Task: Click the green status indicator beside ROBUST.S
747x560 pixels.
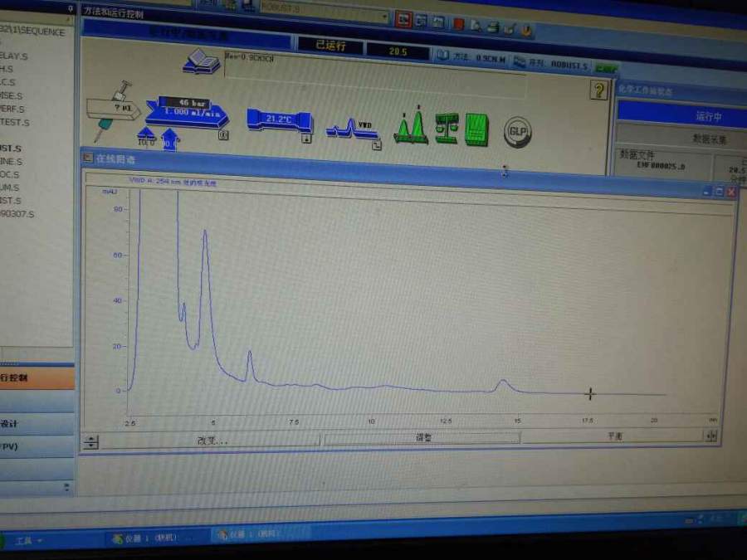Action: point(607,69)
